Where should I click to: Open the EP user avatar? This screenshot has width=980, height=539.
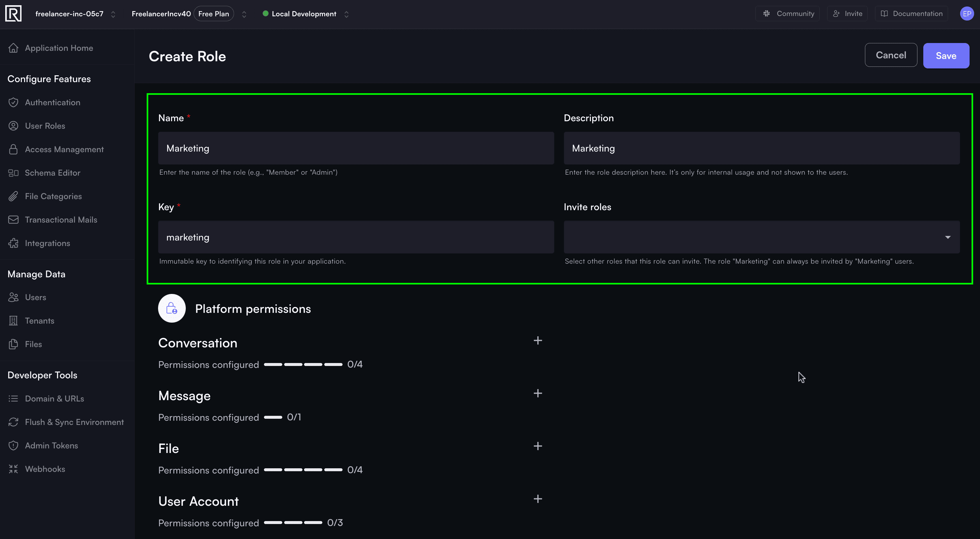[x=967, y=14]
